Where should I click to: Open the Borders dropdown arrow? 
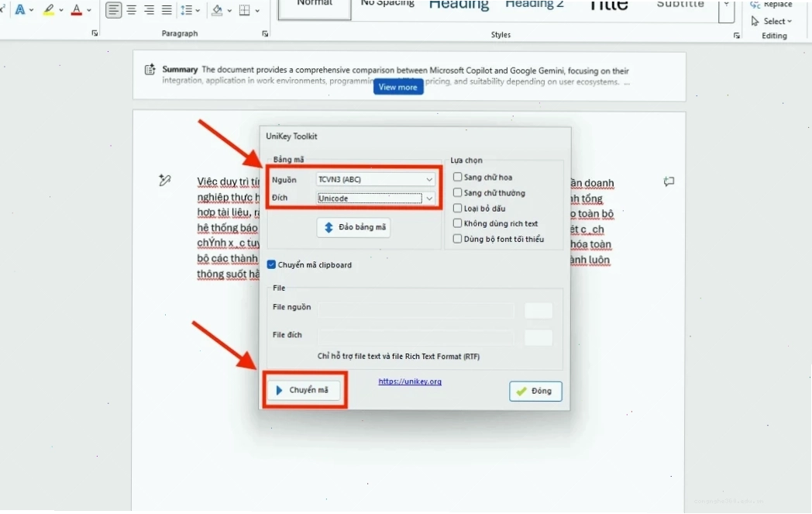[x=257, y=10]
